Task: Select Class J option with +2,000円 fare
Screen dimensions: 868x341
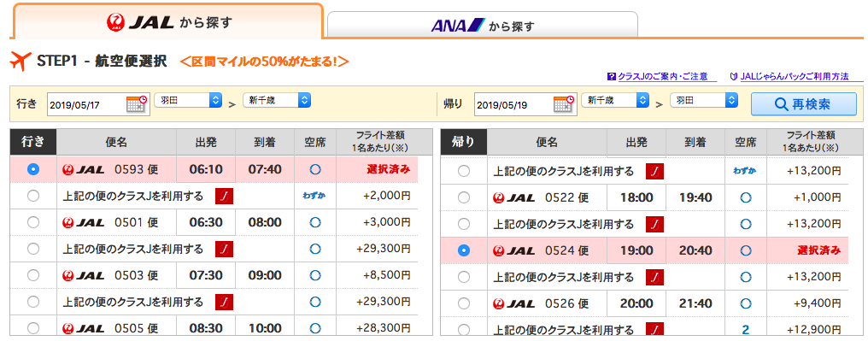Action: (x=33, y=196)
